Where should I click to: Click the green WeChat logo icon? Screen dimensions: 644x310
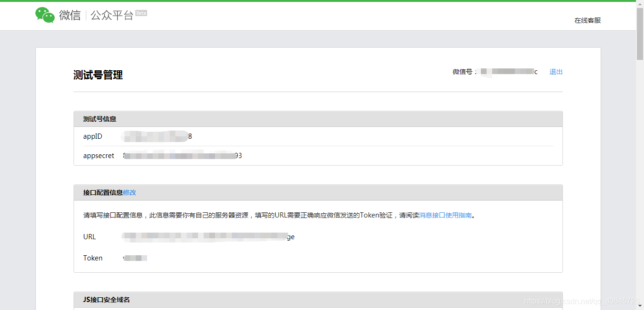(45, 16)
